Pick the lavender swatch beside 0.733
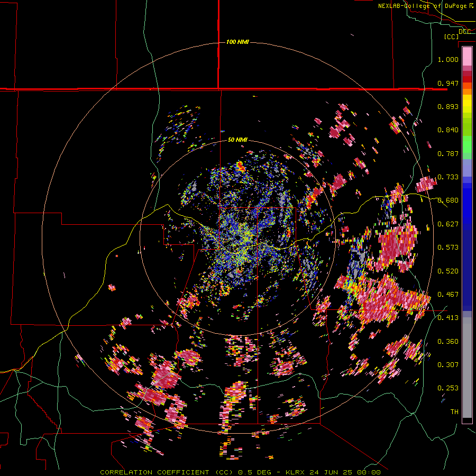This screenshot has height=476, width=476. (467, 168)
